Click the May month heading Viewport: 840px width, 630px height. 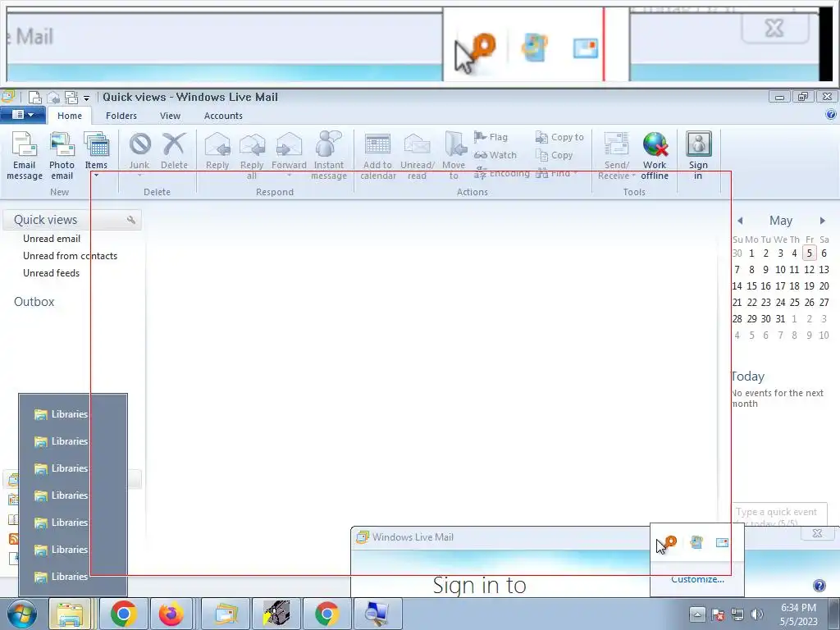click(x=781, y=221)
